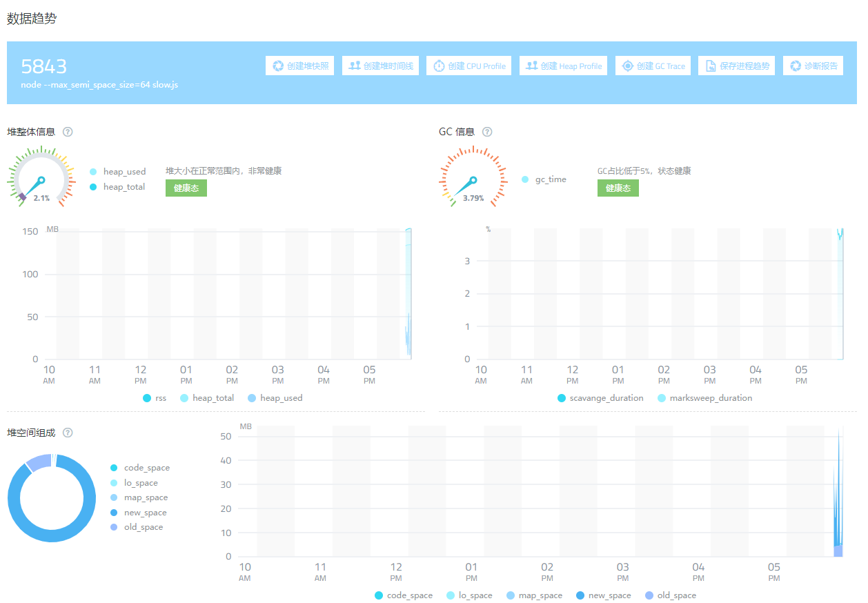868x603 pixels.
Task: Click the 堆空间组成 help question icon
Action: 68,433
